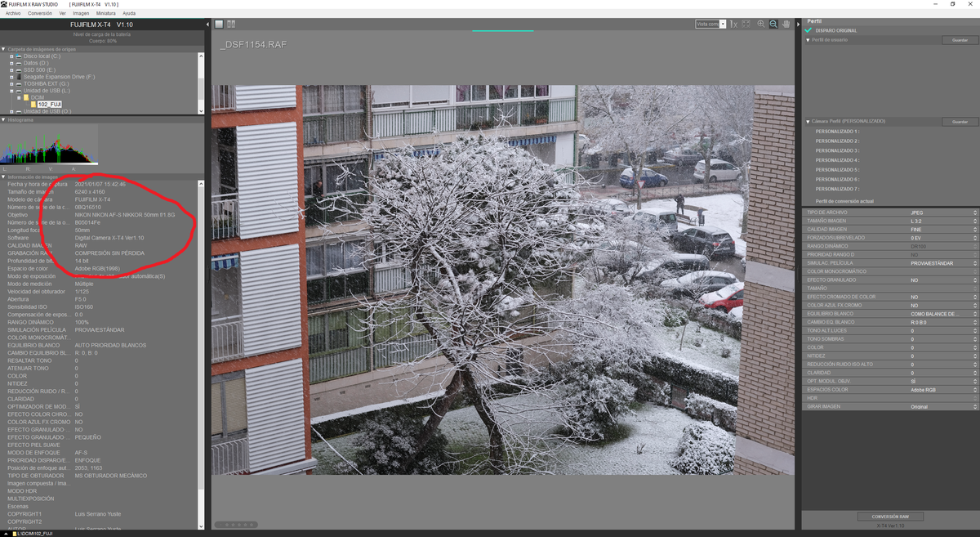Open the Vista view mode dropdown
The height and width of the screenshot is (537, 980).
pyautogui.click(x=710, y=25)
